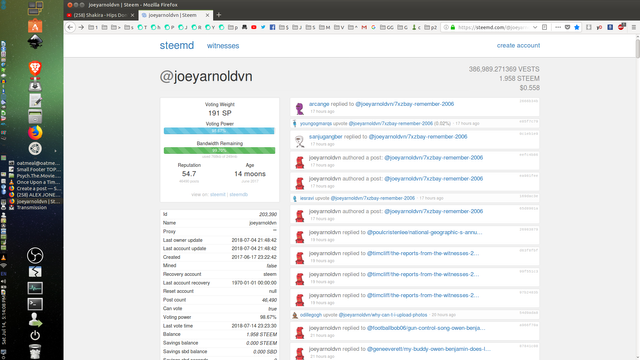This screenshot has height=360, width=640.
Task: Open the YouTube bookmark icon
Action: 253,27
